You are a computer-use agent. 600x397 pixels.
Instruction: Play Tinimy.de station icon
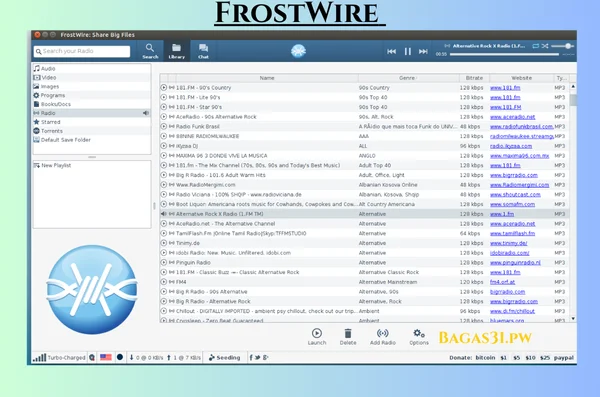pos(163,243)
